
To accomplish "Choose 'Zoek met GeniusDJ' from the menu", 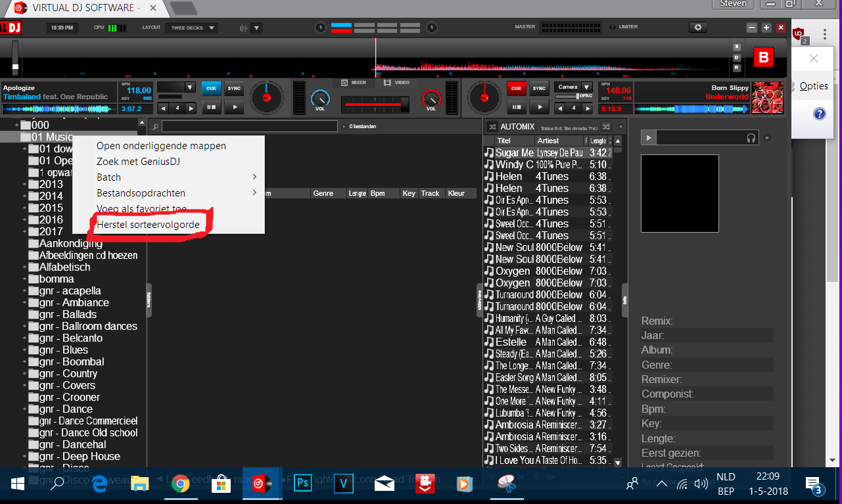I will pyautogui.click(x=138, y=162).
